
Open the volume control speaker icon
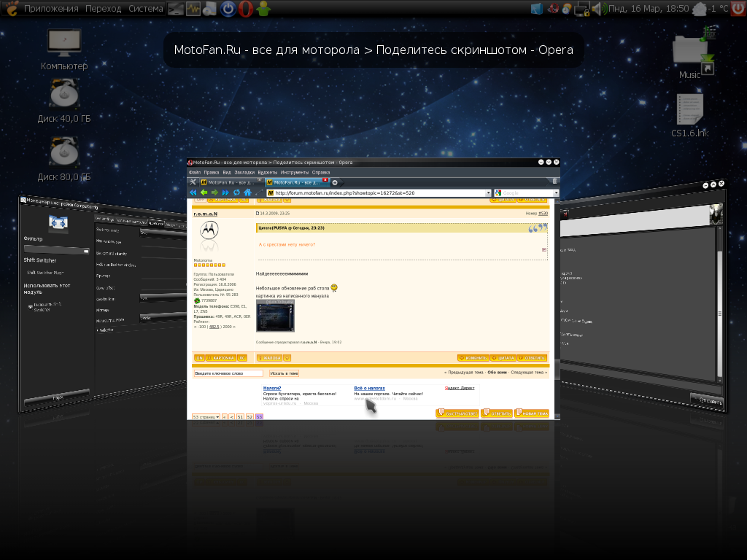click(x=600, y=9)
